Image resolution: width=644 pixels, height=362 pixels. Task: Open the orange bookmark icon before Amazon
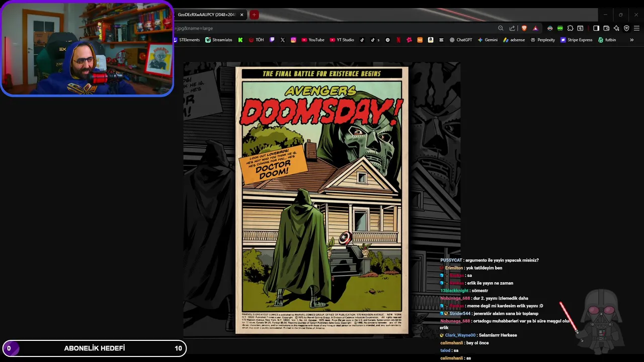pos(420,40)
